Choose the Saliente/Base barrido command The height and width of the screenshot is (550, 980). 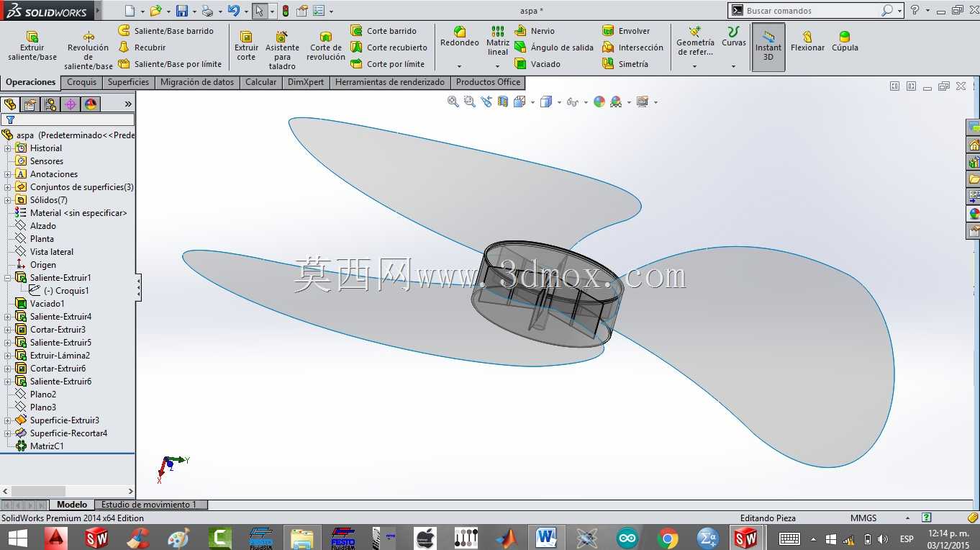click(x=165, y=31)
